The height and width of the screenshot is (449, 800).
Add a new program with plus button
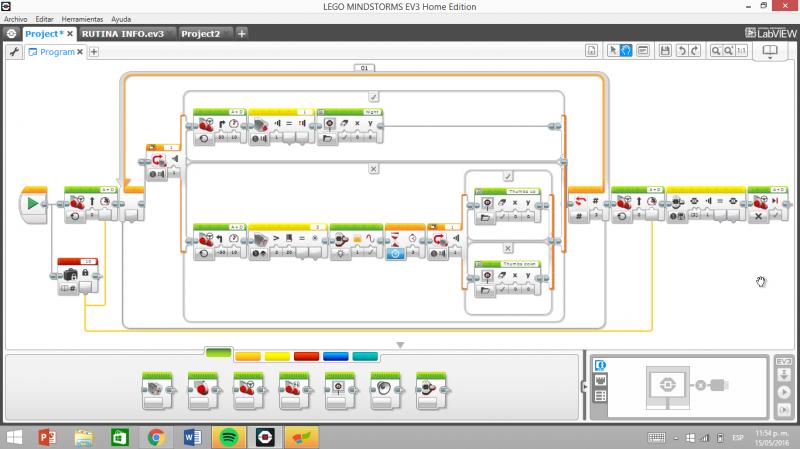pos(94,52)
